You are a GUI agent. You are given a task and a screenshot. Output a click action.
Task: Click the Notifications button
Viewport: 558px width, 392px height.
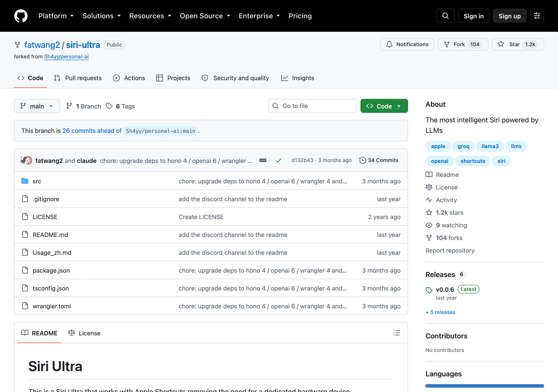[x=407, y=44]
